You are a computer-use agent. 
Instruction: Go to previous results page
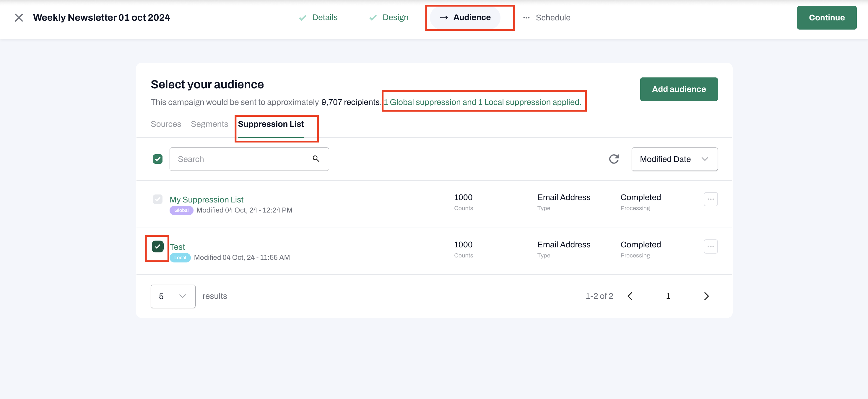(630, 296)
